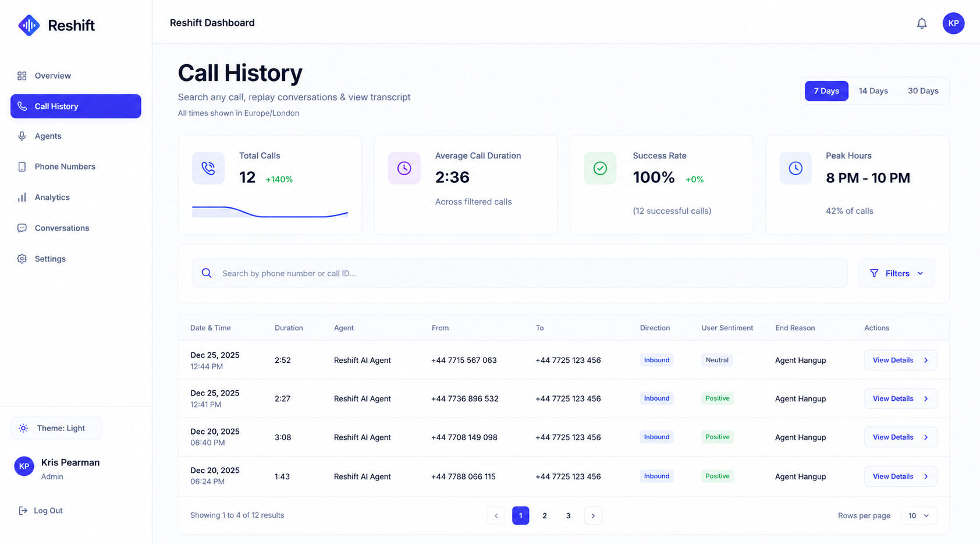Click the Agents microphone icon

coord(22,136)
